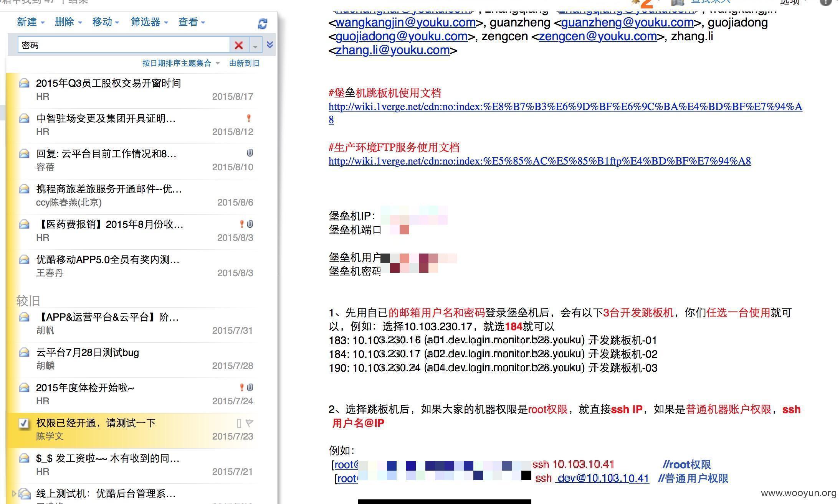Open envelope icon of 2015年Q3员工股权交易开窗时间
Image resolution: width=840 pixels, height=504 pixels.
tap(24, 83)
